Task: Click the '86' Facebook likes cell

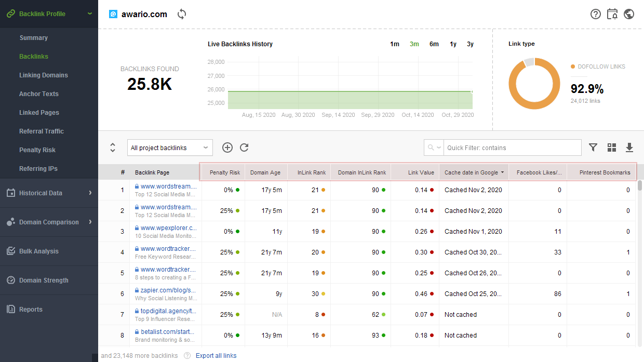Action: point(557,294)
